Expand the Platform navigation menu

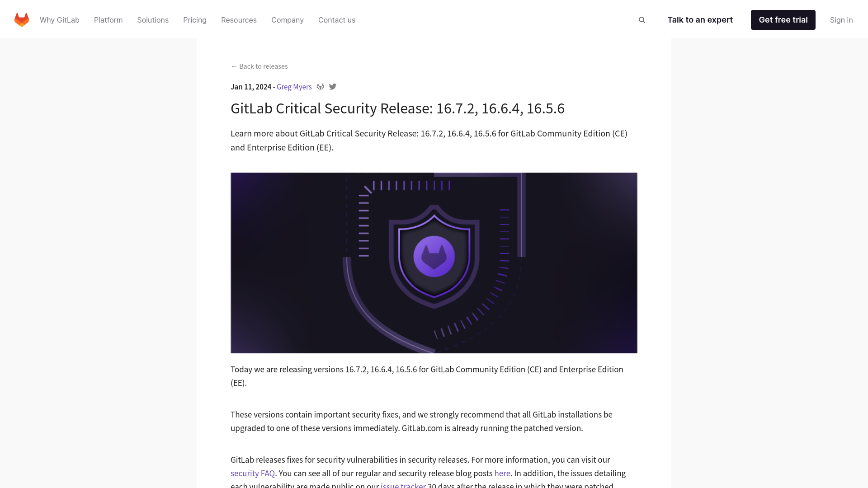tap(108, 20)
